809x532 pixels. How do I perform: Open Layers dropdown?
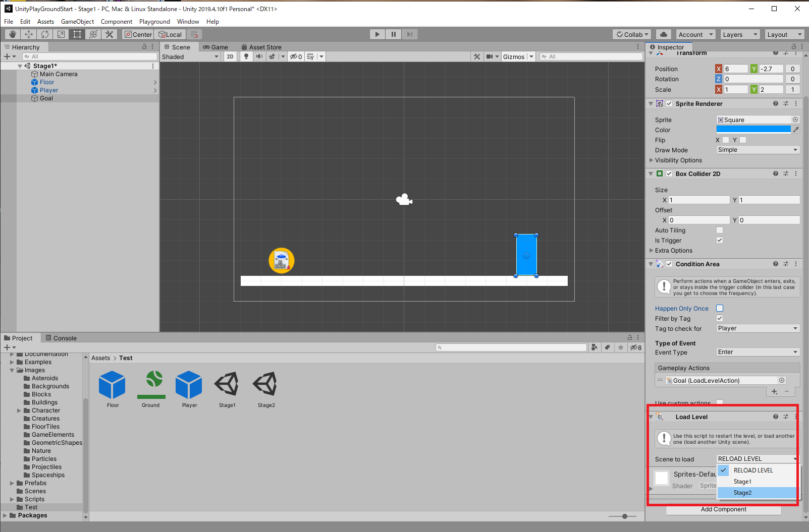tap(739, 34)
